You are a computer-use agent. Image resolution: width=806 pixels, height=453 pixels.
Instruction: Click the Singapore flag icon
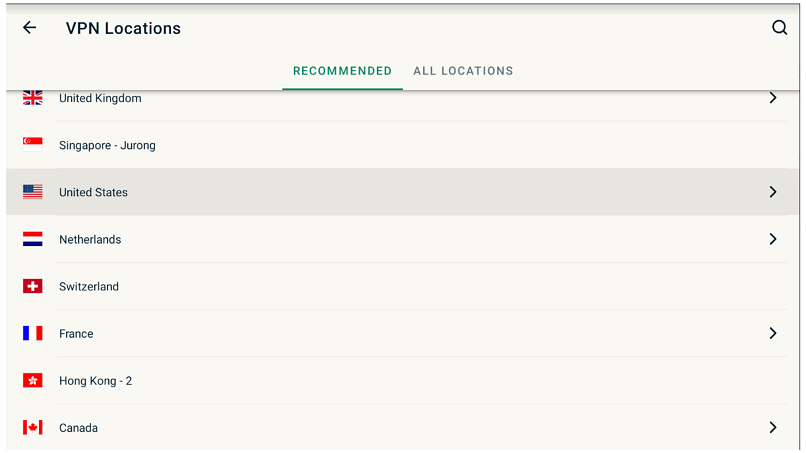click(32, 144)
